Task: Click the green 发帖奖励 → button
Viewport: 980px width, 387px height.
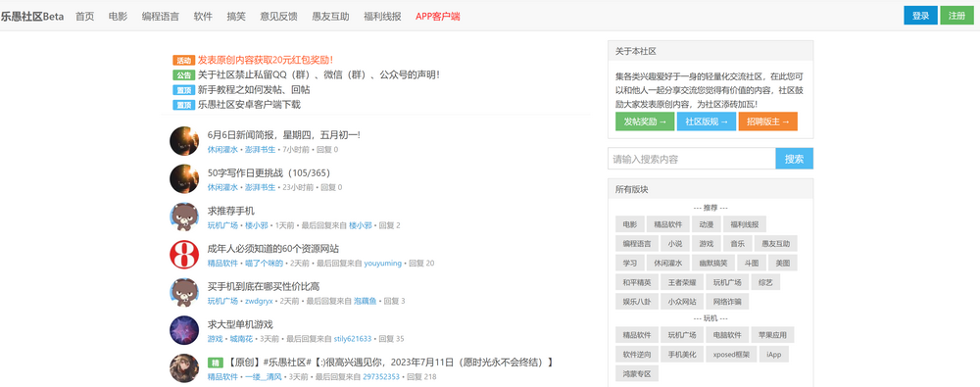Action: (645, 121)
